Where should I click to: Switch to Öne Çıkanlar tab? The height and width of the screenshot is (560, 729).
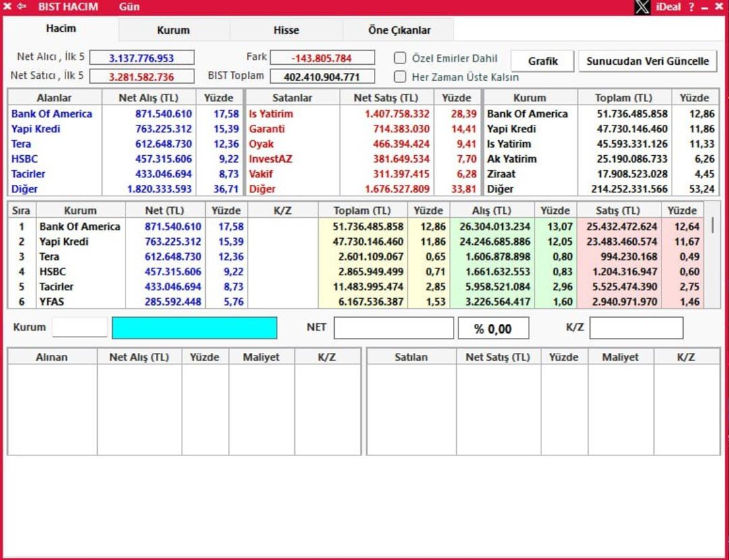[x=399, y=30]
